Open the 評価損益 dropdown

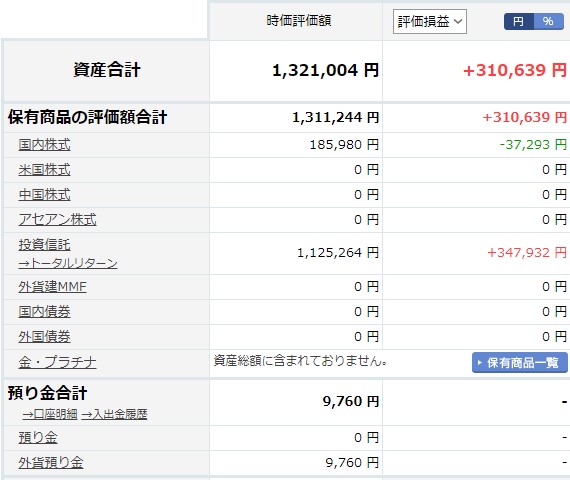click(x=429, y=22)
